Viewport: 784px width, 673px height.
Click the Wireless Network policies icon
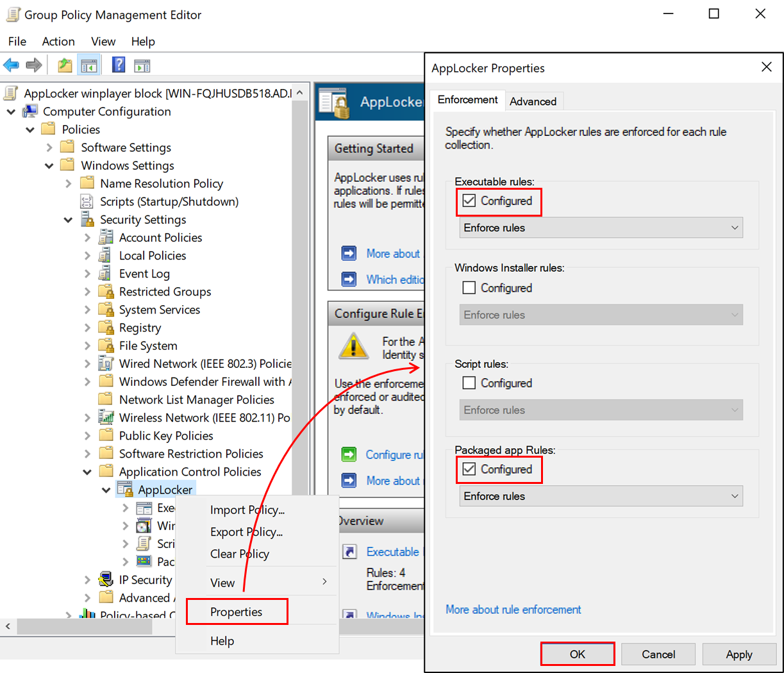click(x=106, y=418)
